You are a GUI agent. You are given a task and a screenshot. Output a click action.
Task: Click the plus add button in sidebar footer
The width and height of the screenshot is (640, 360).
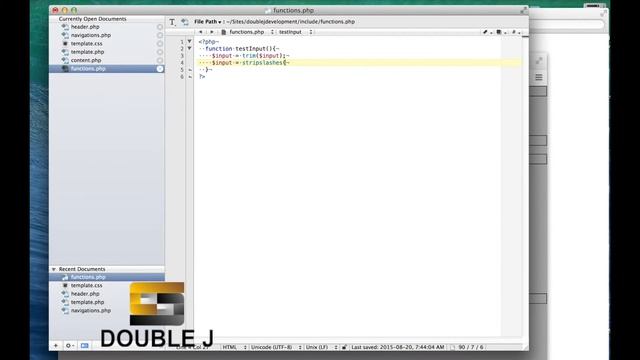(56, 346)
